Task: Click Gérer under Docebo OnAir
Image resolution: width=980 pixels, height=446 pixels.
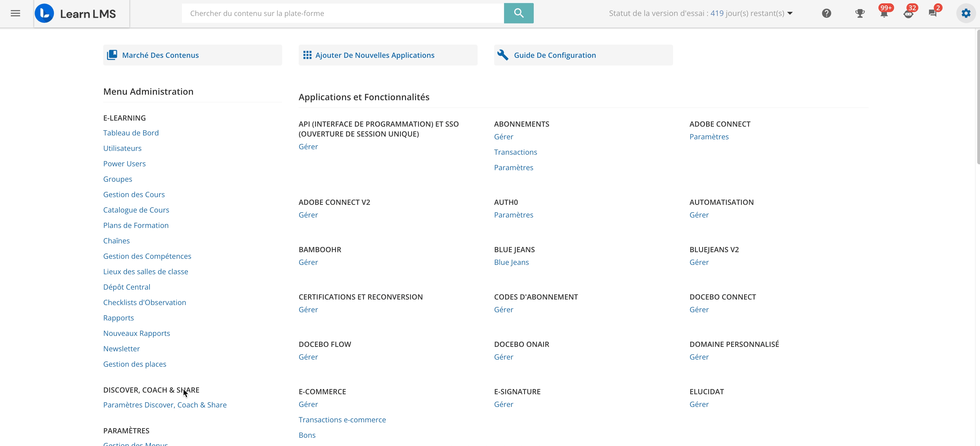Action: pos(504,357)
